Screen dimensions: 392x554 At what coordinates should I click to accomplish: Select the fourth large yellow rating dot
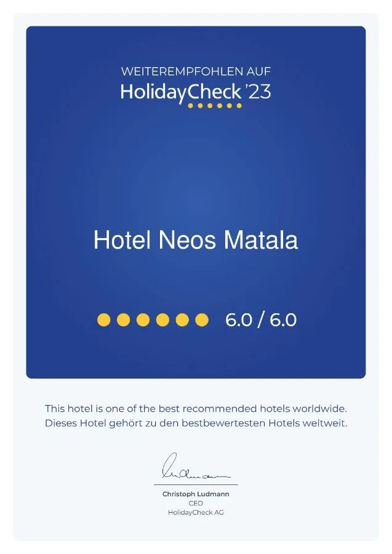163,319
